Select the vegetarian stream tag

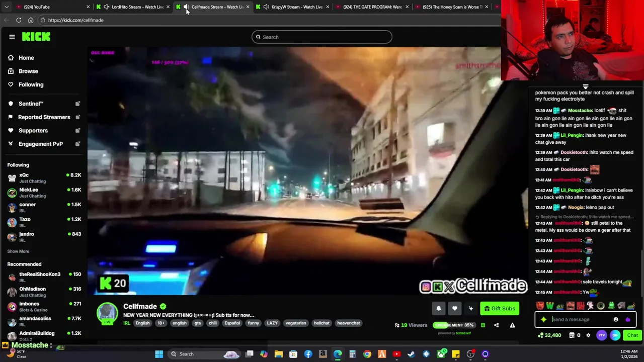point(296,323)
